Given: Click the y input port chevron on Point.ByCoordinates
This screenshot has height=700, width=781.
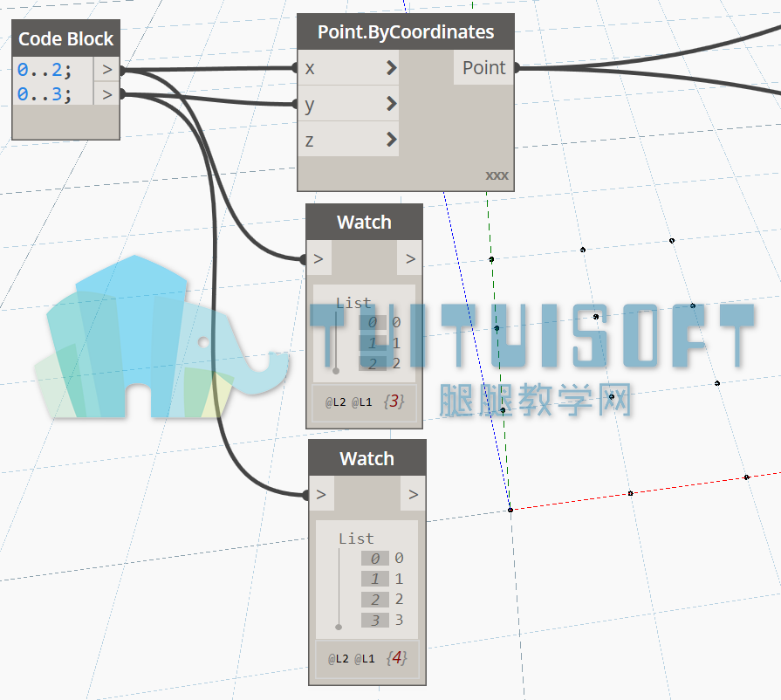Looking at the screenshot, I should (x=392, y=104).
